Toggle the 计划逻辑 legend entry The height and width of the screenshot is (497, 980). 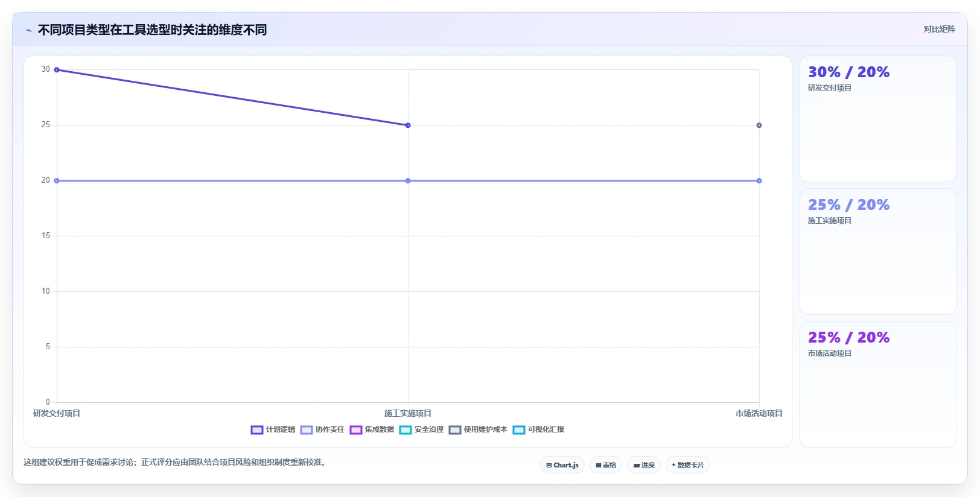click(273, 429)
